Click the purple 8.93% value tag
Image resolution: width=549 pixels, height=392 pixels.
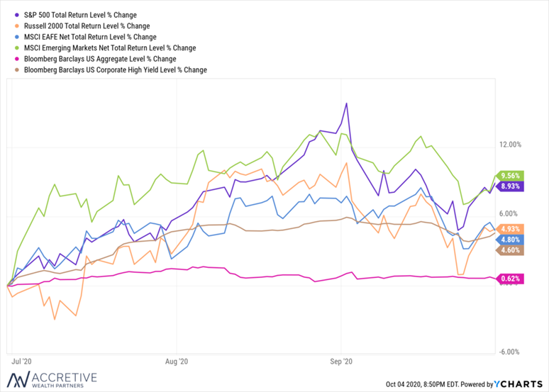(512, 186)
